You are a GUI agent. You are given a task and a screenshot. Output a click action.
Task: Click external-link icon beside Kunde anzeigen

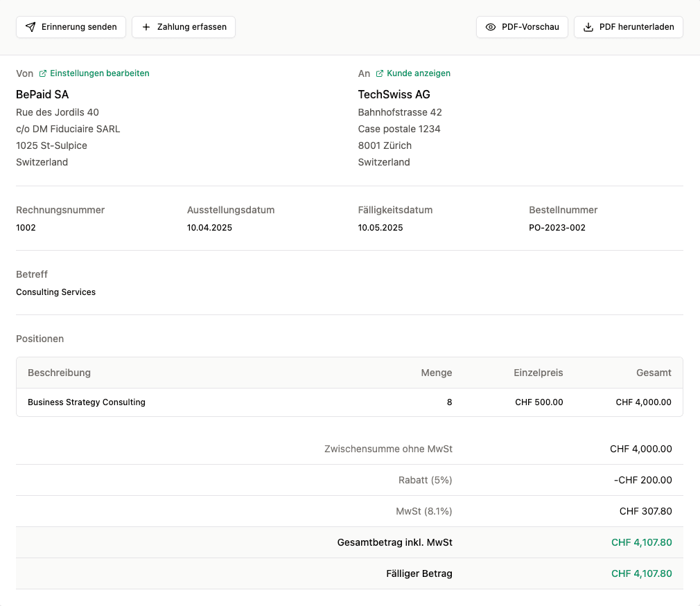[x=380, y=73]
